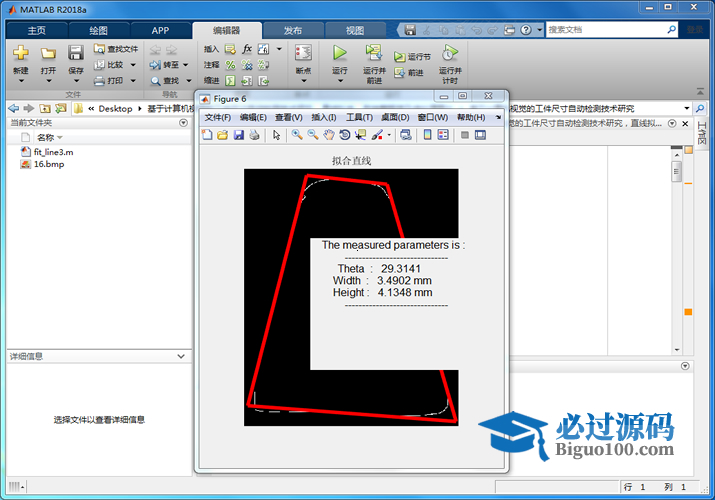Expand the 打开 (Open) dropdown arrow
The width and height of the screenshot is (715, 500).
[x=48, y=81]
